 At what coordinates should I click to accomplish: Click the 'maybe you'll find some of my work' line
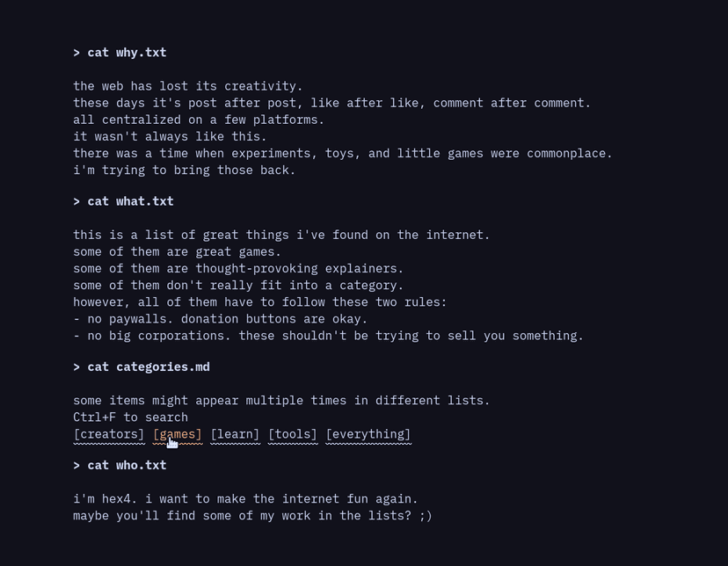252,516
